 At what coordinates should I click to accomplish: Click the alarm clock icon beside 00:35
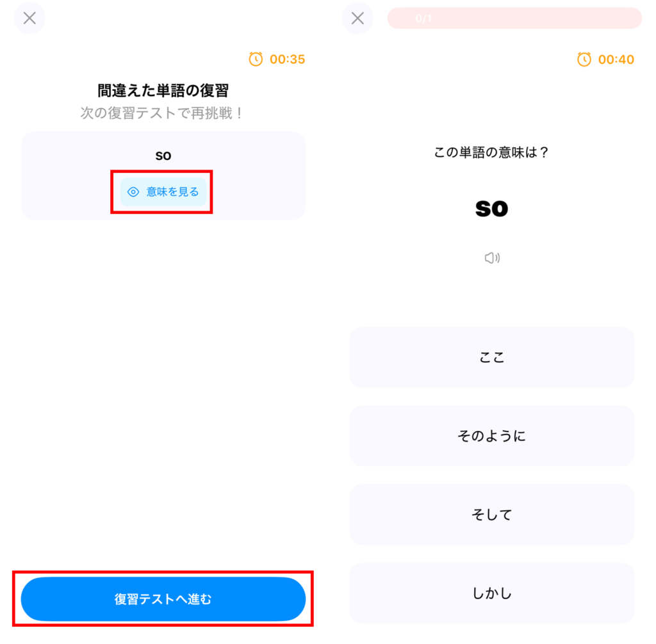coord(256,60)
